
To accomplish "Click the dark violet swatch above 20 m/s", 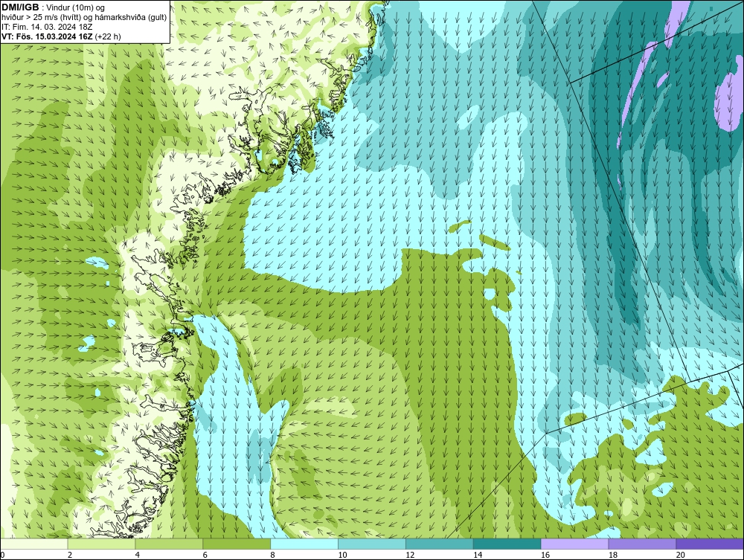I will [710, 544].
